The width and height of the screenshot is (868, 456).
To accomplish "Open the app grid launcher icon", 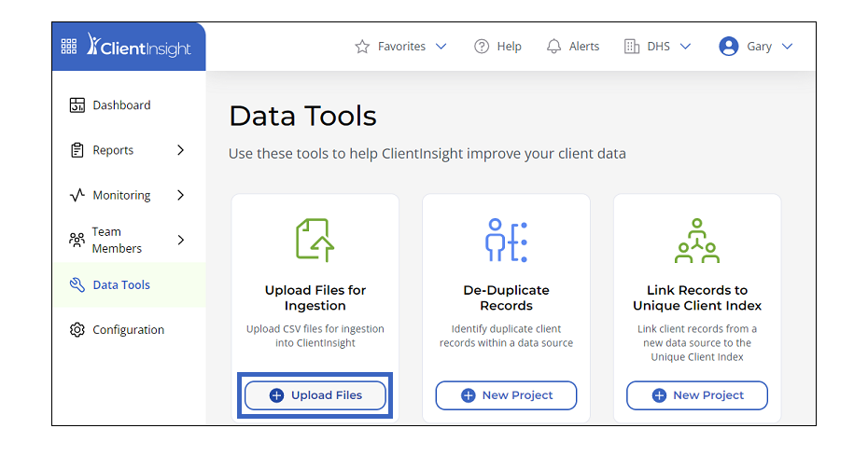I will (69, 47).
